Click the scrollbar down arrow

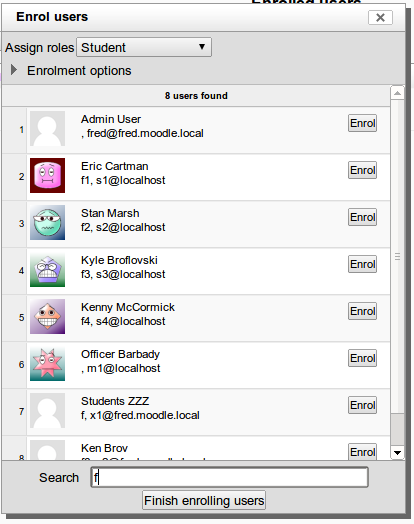(x=397, y=453)
